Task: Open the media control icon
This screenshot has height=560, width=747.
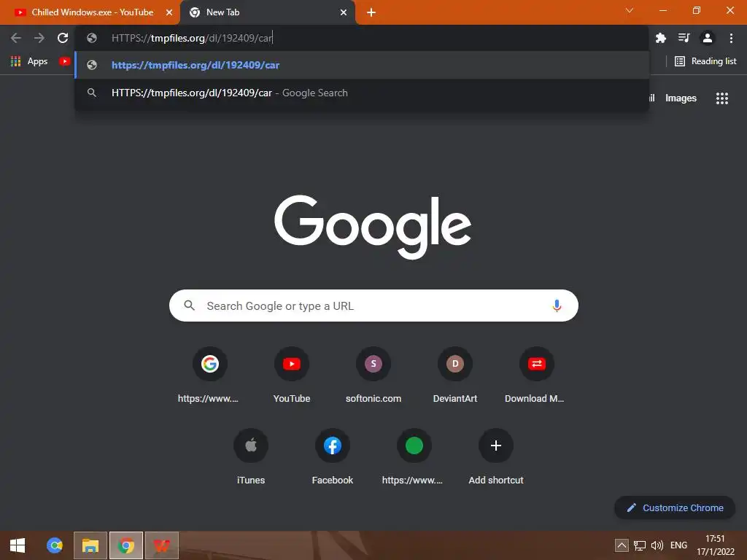Action: pos(684,38)
